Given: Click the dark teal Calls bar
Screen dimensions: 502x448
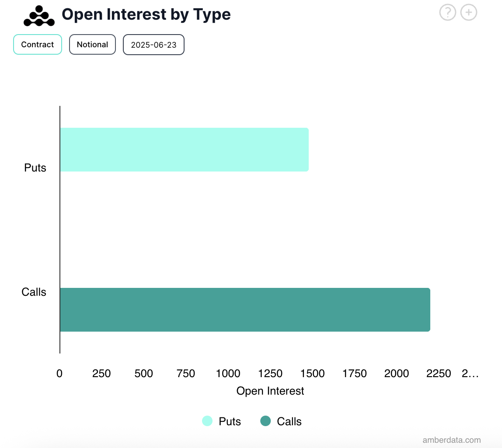Looking at the screenshot, I should pos(245,310).
